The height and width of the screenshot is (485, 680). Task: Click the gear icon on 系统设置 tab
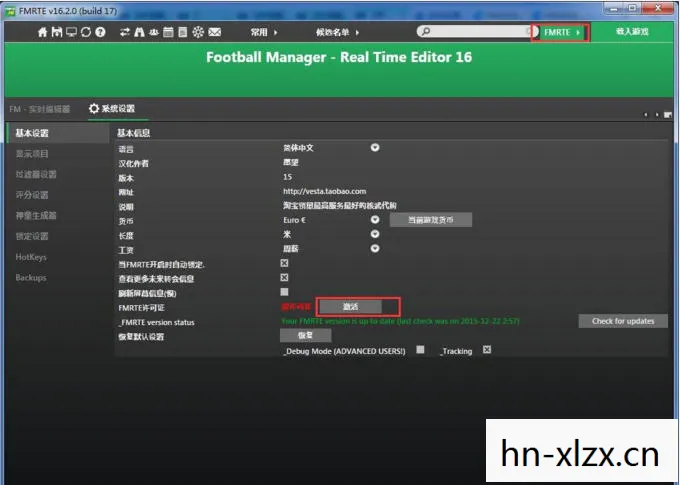94,108
